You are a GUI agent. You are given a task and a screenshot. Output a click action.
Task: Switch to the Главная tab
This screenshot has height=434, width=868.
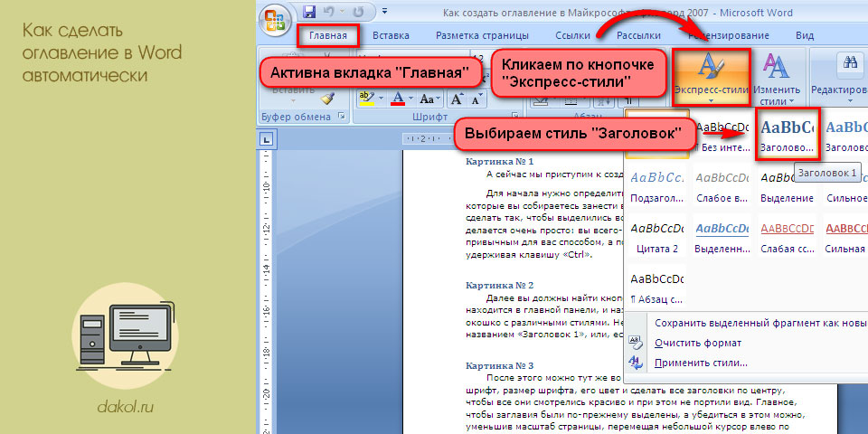[x=327, y=36]
